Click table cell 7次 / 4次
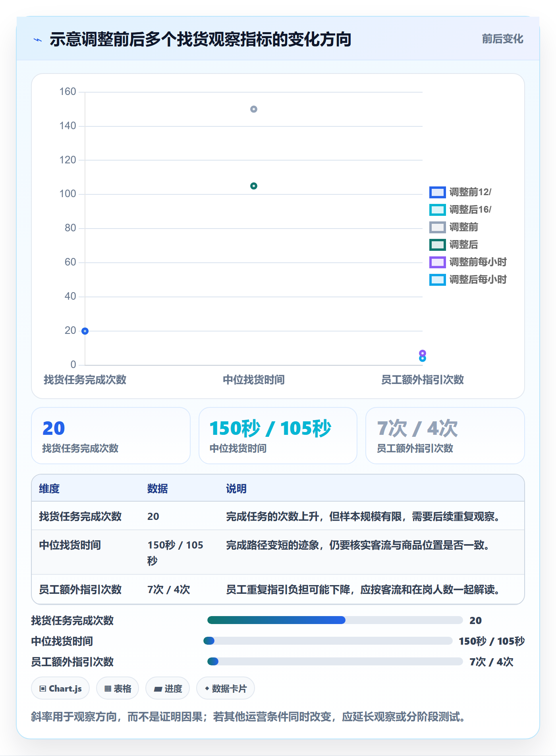Viewport: 556px width, 756px height. click(x=169, y=589)
